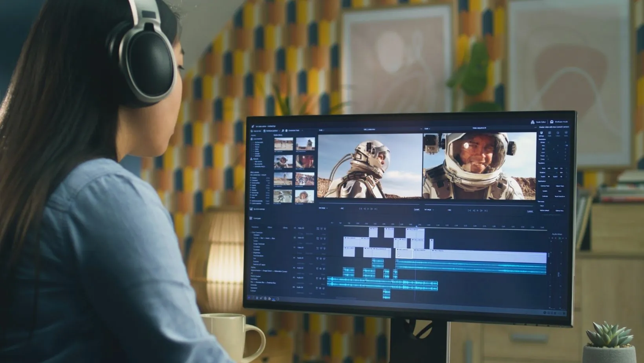Click the Object Track button
Image resolution: width=644 pixels, height=363 pixels.
click(560, 186)
